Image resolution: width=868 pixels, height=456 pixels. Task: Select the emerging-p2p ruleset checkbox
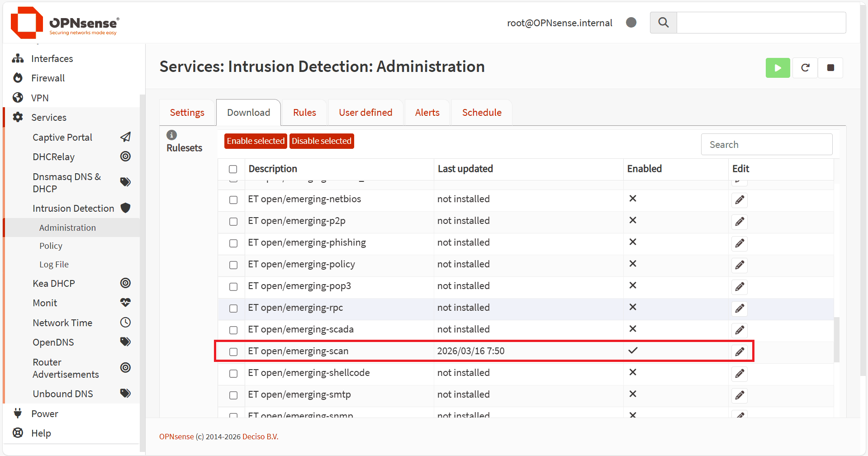point(233,222)
